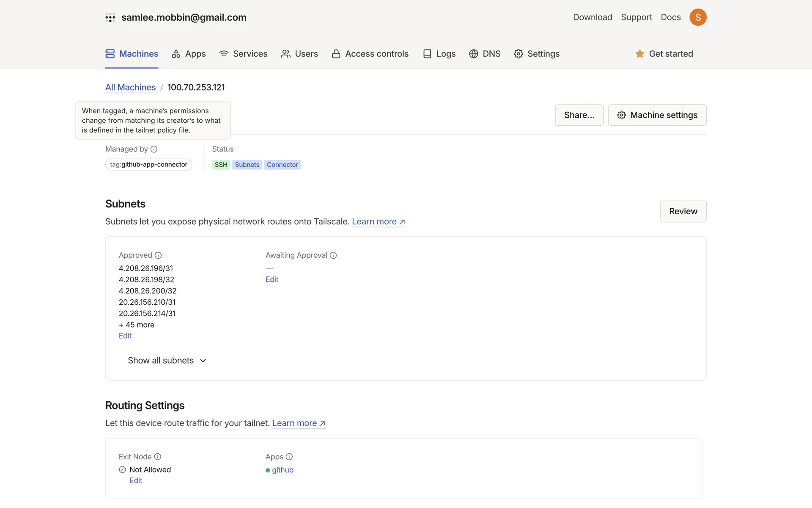Click the info icon beside Apps label
The image size is (812, 508).
click(x=289, y=457)
